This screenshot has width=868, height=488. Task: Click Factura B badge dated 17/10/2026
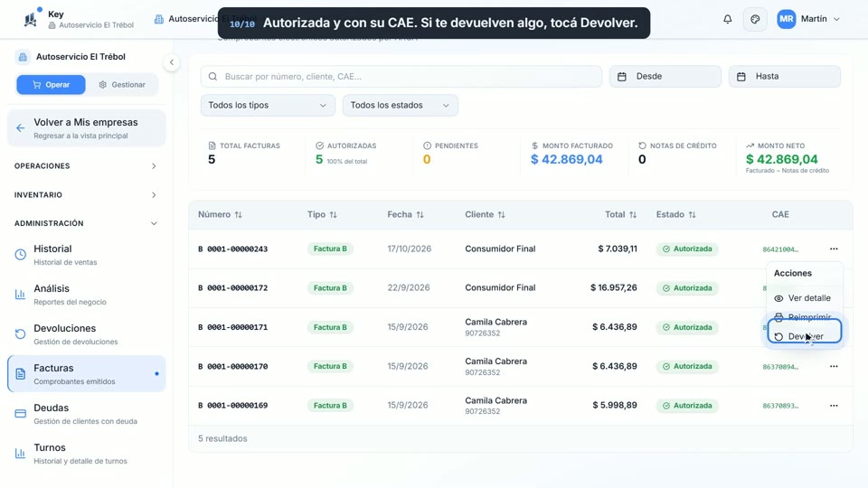pos(330,249)
